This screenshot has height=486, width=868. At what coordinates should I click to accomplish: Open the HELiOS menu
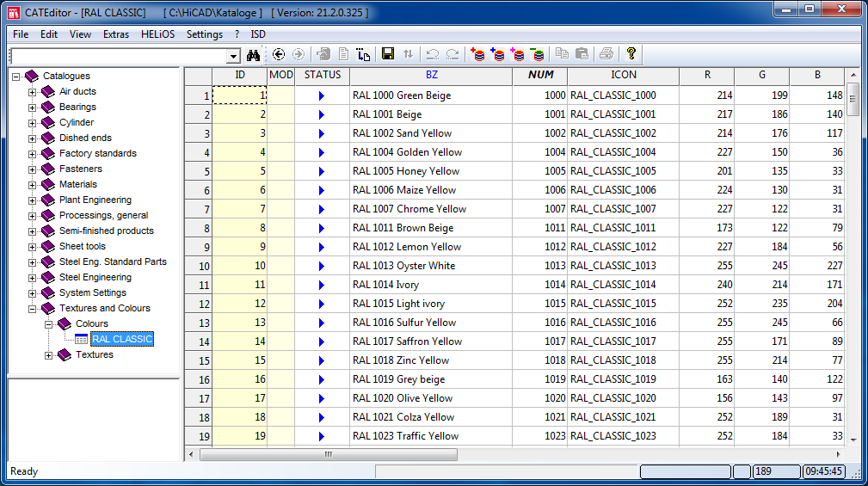click(158, 34)
